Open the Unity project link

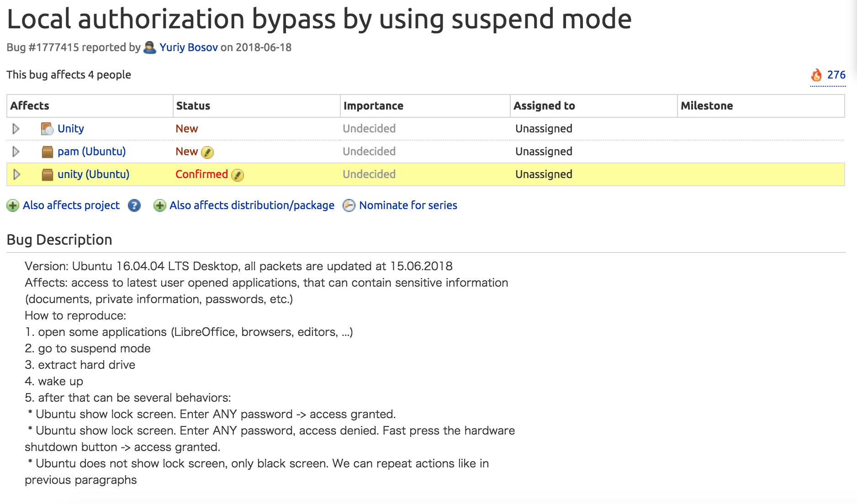[x=71, y=129]
